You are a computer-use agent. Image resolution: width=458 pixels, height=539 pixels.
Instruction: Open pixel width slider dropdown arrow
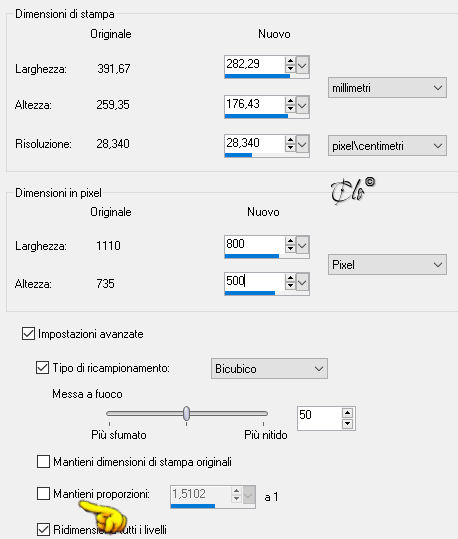coord(302,245)
